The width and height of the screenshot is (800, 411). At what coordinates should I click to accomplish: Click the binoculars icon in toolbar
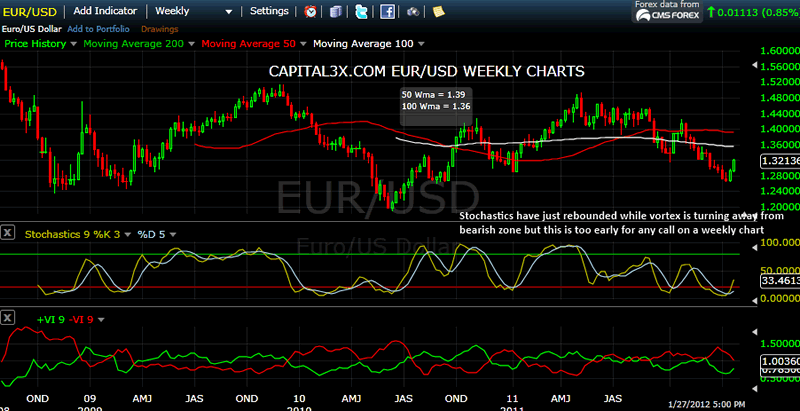413,12
